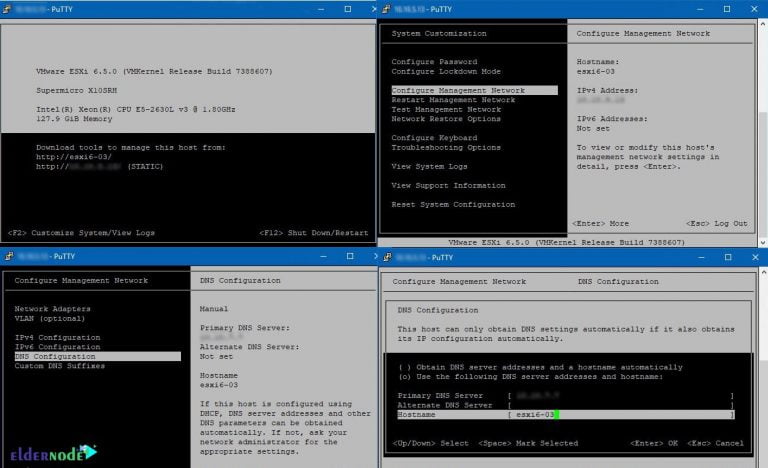Click 'IPv6 Addresses:' label
The image size is (768, 468).
pos(612,119)
